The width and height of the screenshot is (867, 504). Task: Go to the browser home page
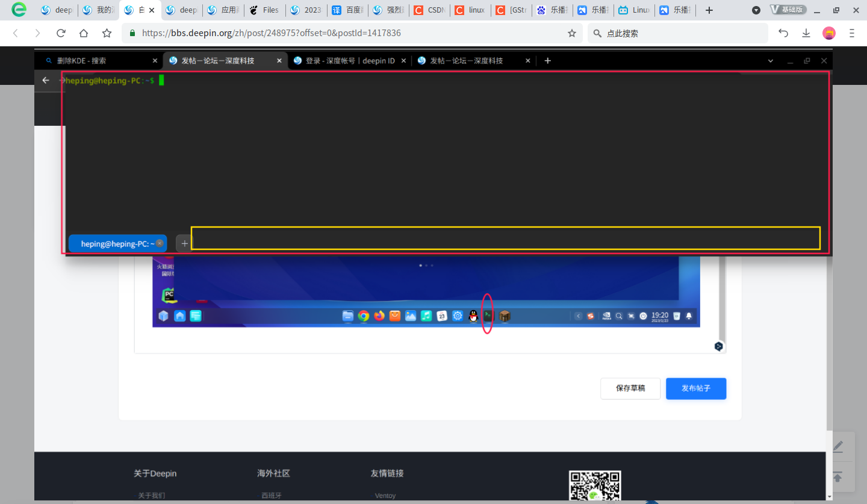pos(84,33)
